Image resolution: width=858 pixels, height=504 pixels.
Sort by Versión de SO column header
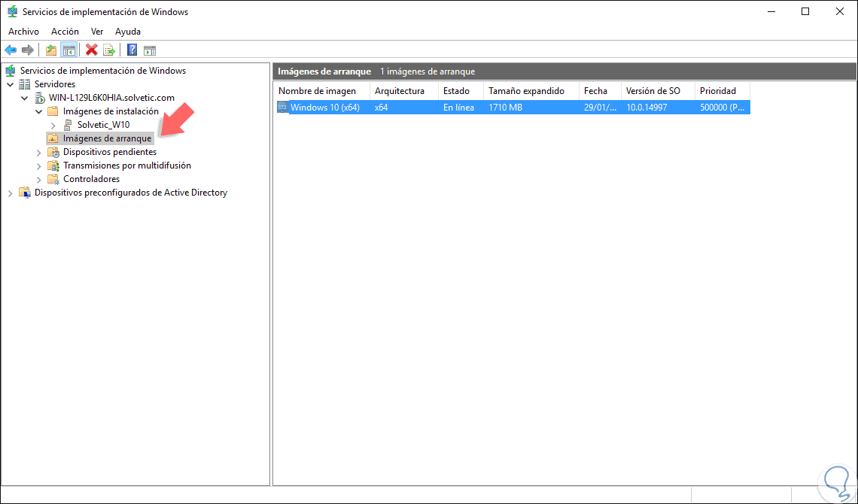[x=659, y=91]
